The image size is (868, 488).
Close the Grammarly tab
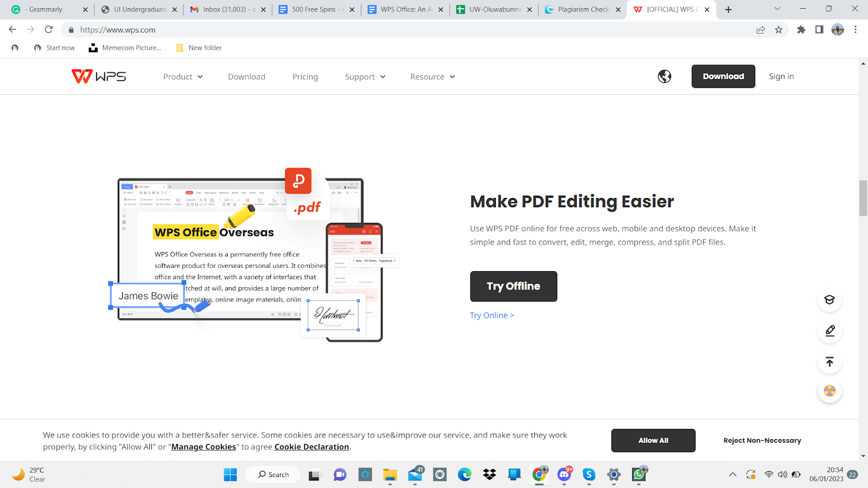point(85,10)
